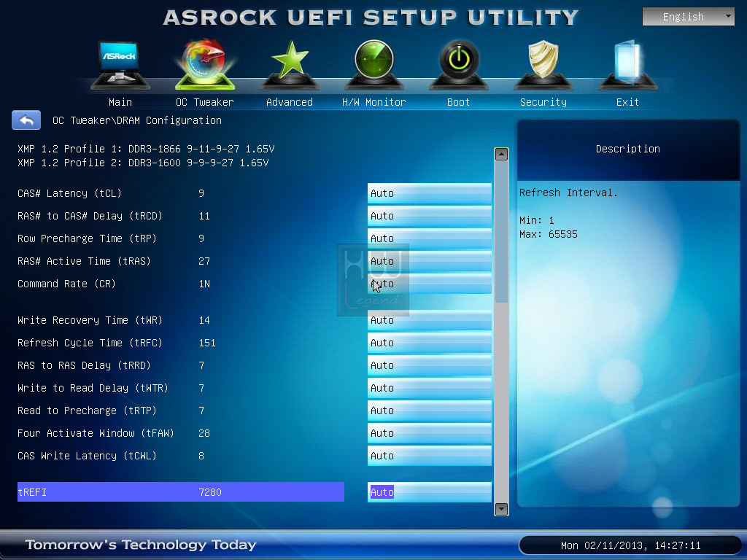Open the tWTR Auto value field
The width and height of the screenshot is (747, 560).
(429, 388)
